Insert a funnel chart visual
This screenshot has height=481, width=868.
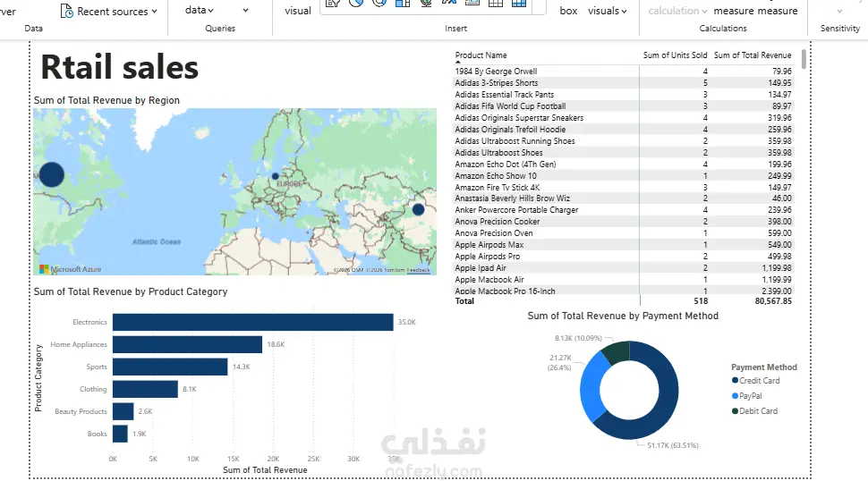(333, 3)
